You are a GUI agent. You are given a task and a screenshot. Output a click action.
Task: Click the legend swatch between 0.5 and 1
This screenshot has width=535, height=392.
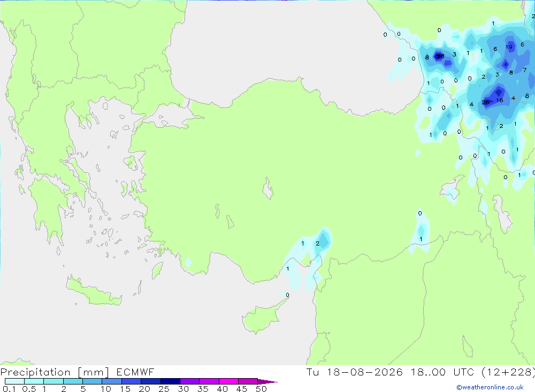pos(34,381)
